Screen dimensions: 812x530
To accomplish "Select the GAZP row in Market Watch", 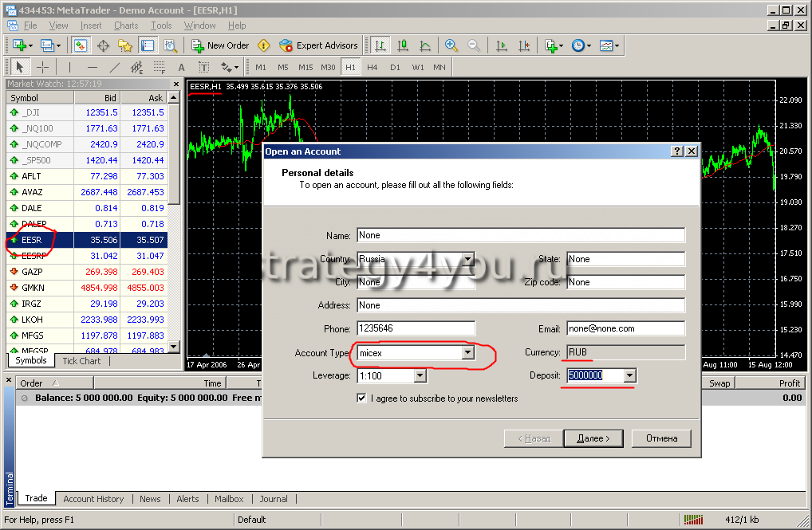I will pyautogui.click(x=86, y=272).
